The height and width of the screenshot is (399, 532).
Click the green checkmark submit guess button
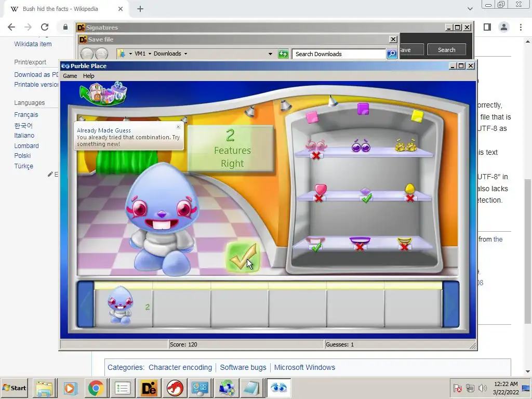pos(243,257)
